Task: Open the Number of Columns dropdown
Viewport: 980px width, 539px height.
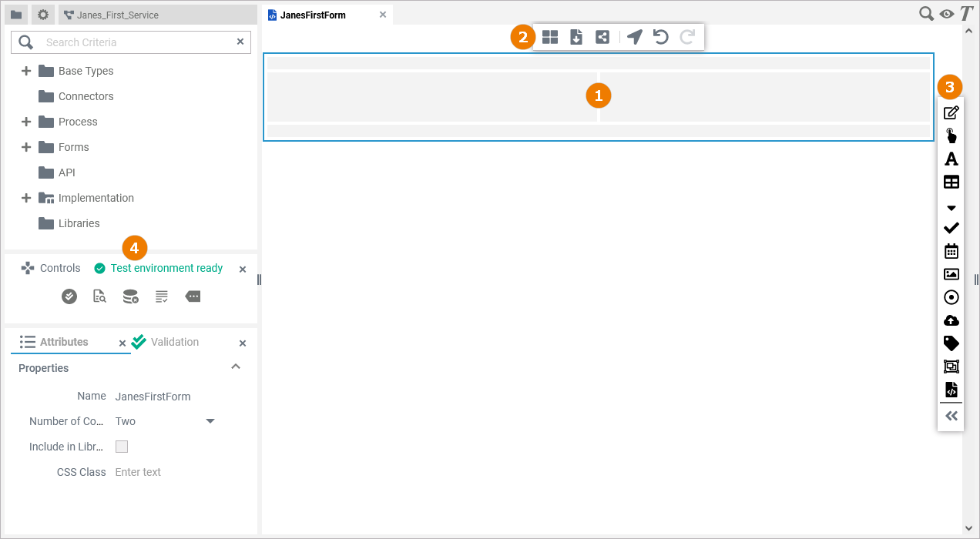Action: 210,421
